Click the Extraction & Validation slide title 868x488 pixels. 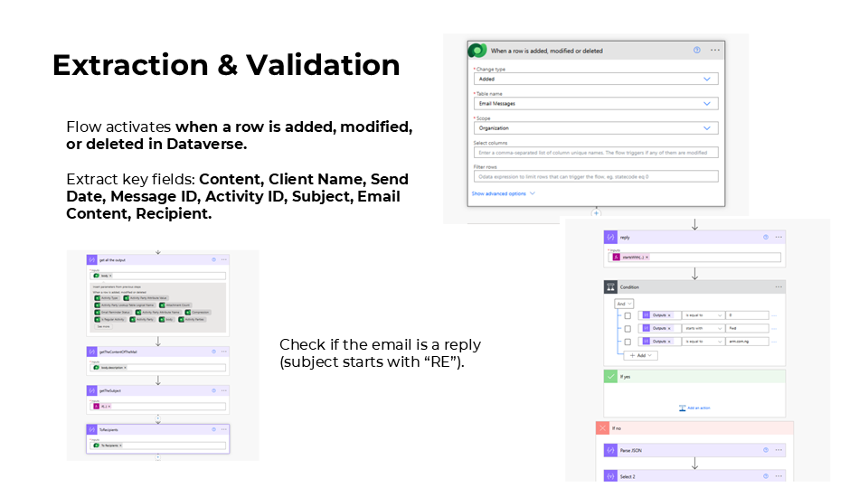(x=226, y=65)
